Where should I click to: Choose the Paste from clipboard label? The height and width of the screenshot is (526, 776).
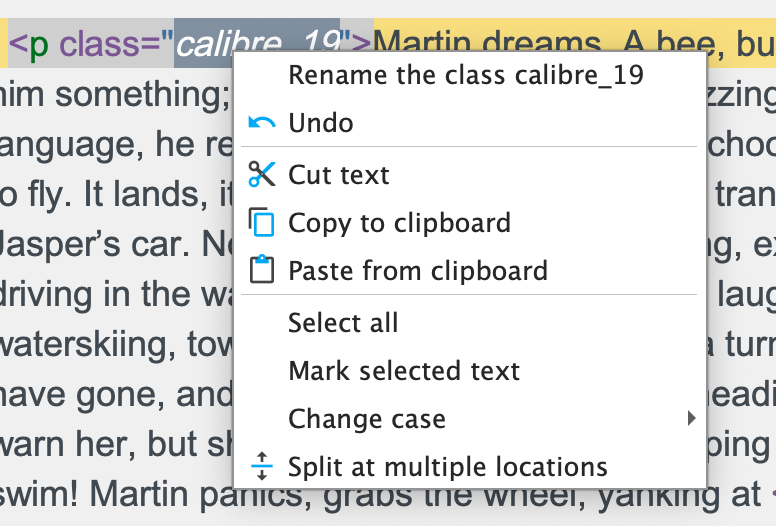click(x=417, y=270)
